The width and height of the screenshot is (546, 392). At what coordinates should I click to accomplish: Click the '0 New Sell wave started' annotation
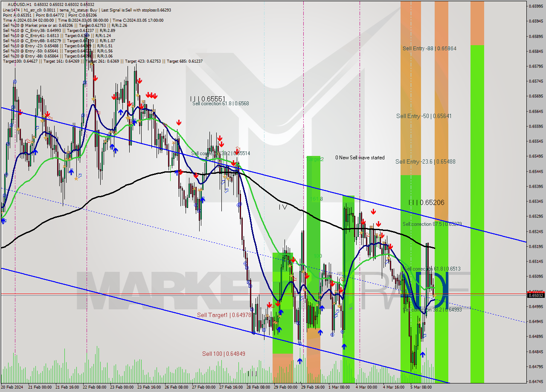[360, 158]
